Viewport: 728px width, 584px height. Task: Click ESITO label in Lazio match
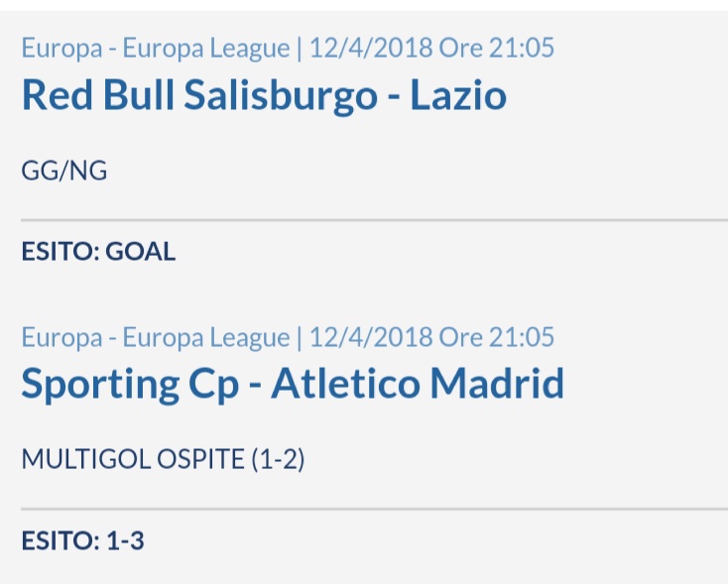[x=61, y=252]
